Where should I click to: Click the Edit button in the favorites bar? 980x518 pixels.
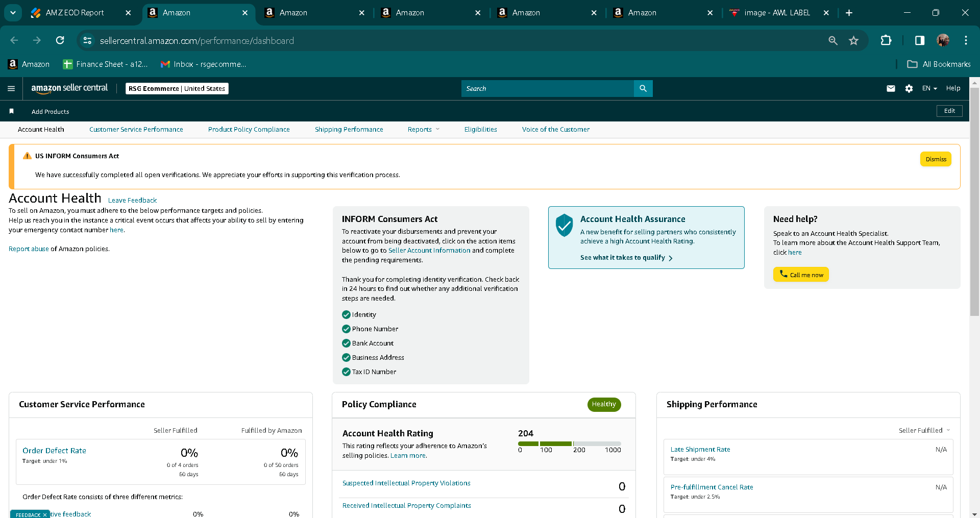(949, 111)
